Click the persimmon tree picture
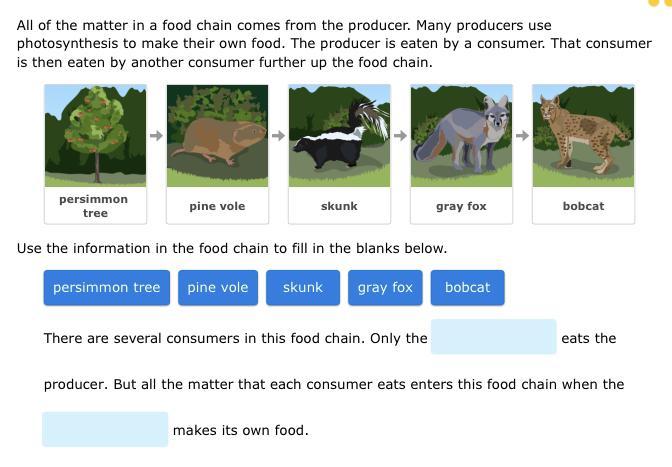The width and height of the screenshot is (672, 467). (96, 135)
